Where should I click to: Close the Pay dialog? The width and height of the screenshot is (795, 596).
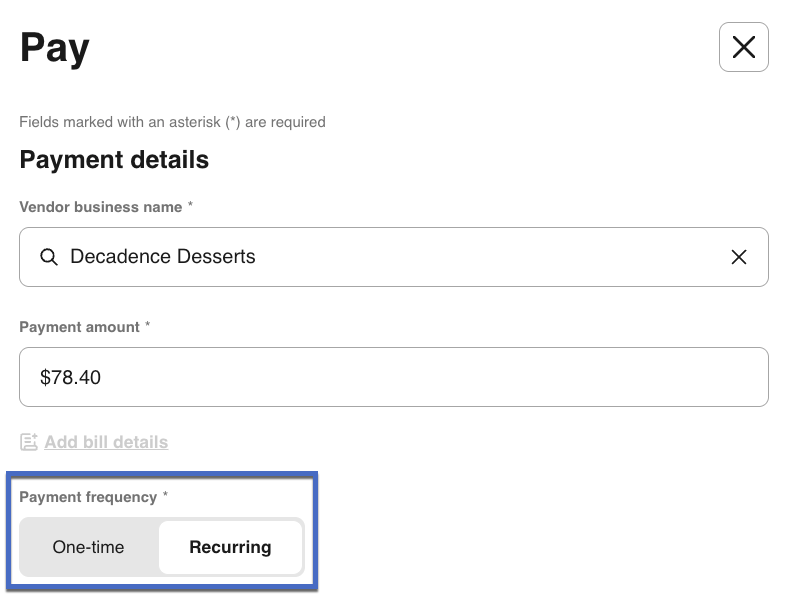tap(743, 47)
